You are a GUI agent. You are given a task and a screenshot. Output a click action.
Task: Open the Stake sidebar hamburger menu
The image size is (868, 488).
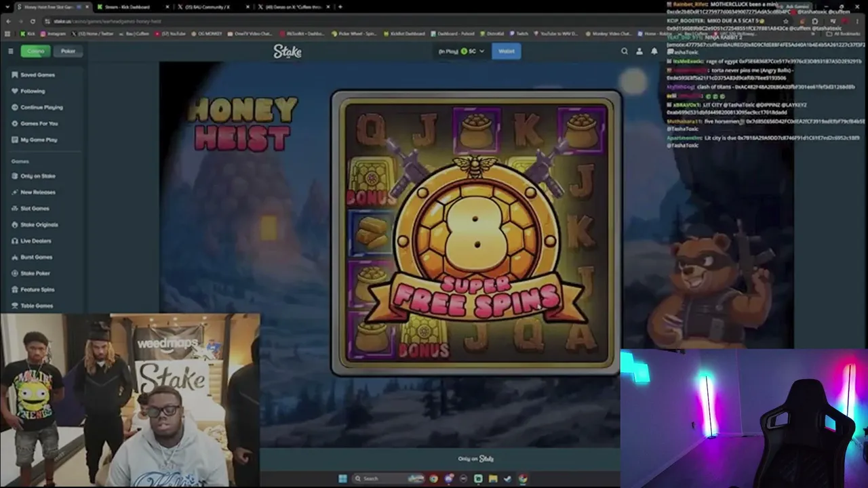[10, 51]
